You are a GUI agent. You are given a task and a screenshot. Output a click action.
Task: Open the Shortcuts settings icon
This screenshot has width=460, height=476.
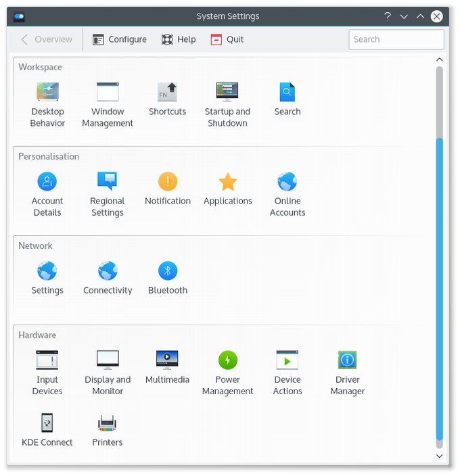click(x=167, y=93)
